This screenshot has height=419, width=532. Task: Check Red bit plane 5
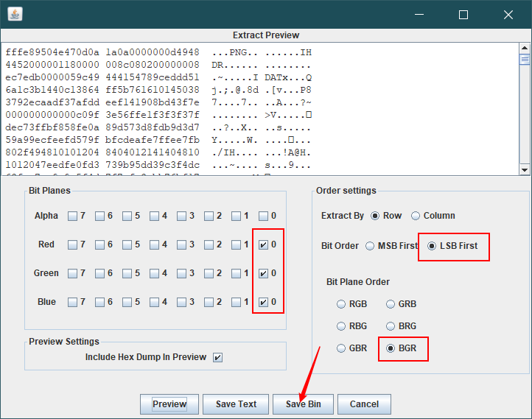[127, 244]
